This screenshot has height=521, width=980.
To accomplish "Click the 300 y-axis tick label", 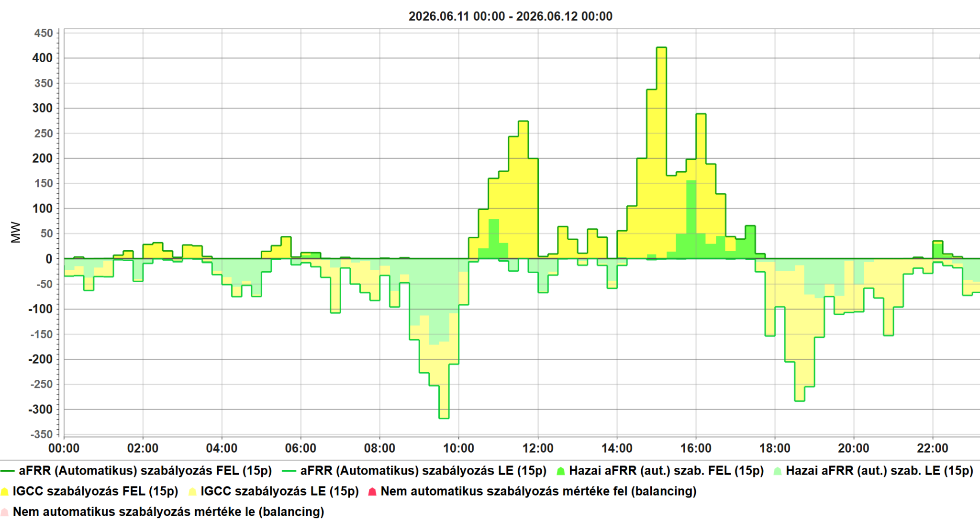I will coord(43,108).
